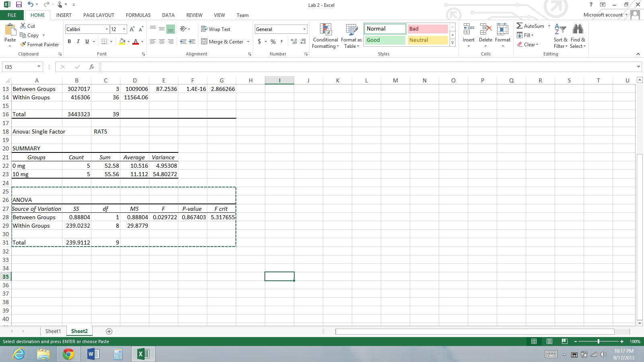644x362 pixels.
Task: Add a new sheet with plus icon
Action: [x=109, y=331]
